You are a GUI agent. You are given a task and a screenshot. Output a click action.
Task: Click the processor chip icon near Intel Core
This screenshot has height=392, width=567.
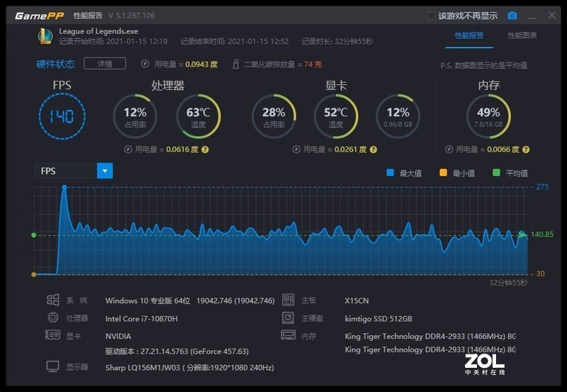tap(52, 318)
